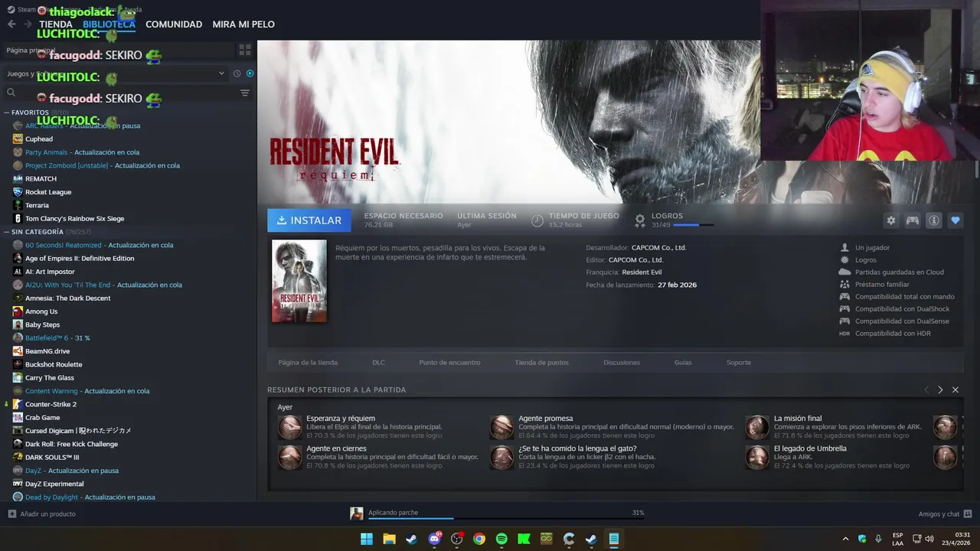Select Rocket League in favorites

pyautogui.click(x=48, y=192)
